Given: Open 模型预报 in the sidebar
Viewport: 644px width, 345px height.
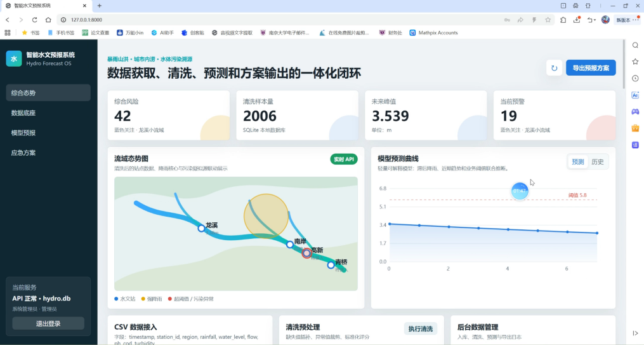Looking at the screenshot, I should (x=48, y=133).
